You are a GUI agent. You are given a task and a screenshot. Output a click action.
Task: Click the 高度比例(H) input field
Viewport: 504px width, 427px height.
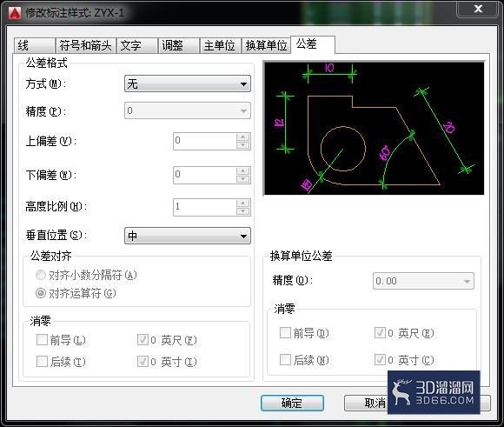[205, 207]
